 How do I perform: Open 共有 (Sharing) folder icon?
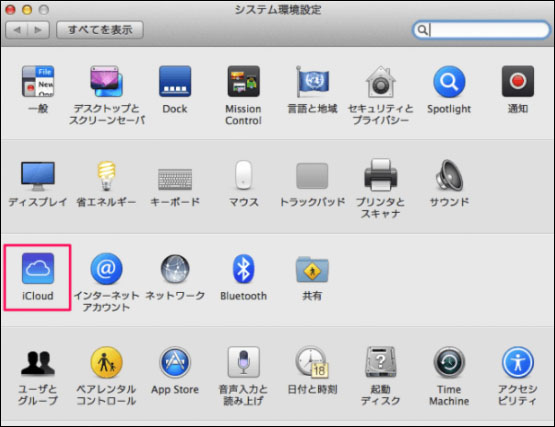click(312, 269)
